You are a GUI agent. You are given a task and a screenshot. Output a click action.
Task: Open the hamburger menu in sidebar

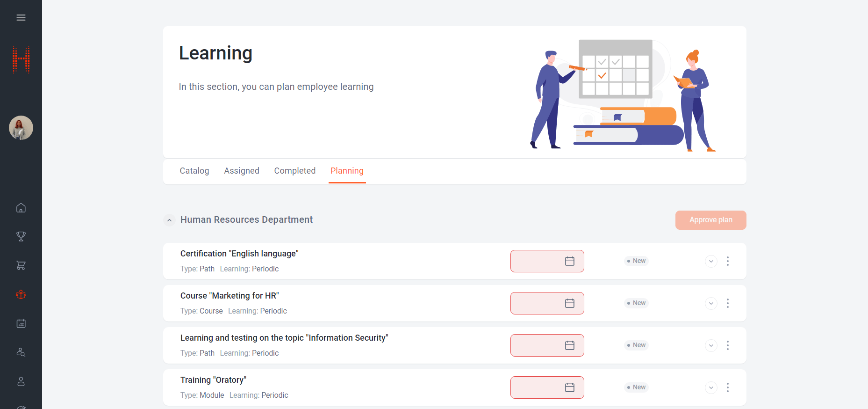(x=21, y=18)
